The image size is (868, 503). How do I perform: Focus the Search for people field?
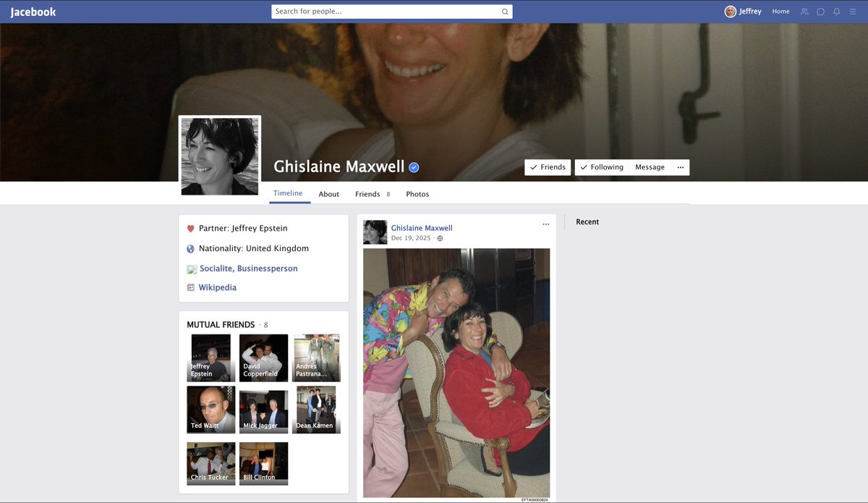(x=391, y=12)
